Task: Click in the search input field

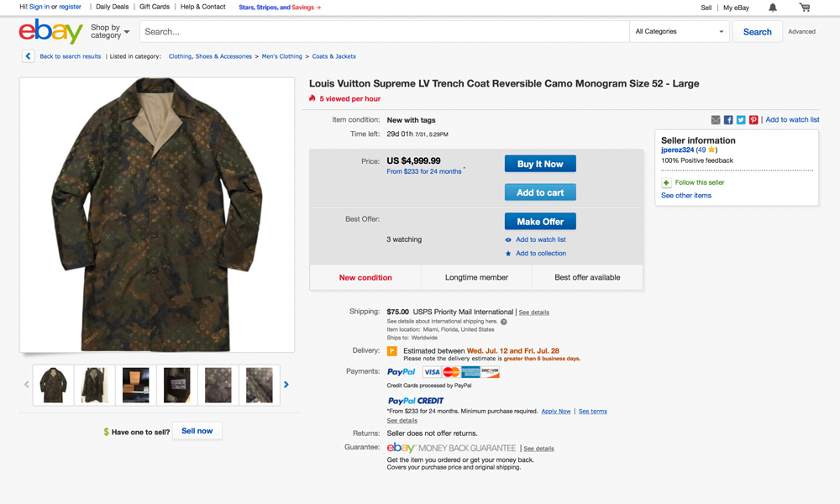Action: pyautogui.click(x=384, y=32)
